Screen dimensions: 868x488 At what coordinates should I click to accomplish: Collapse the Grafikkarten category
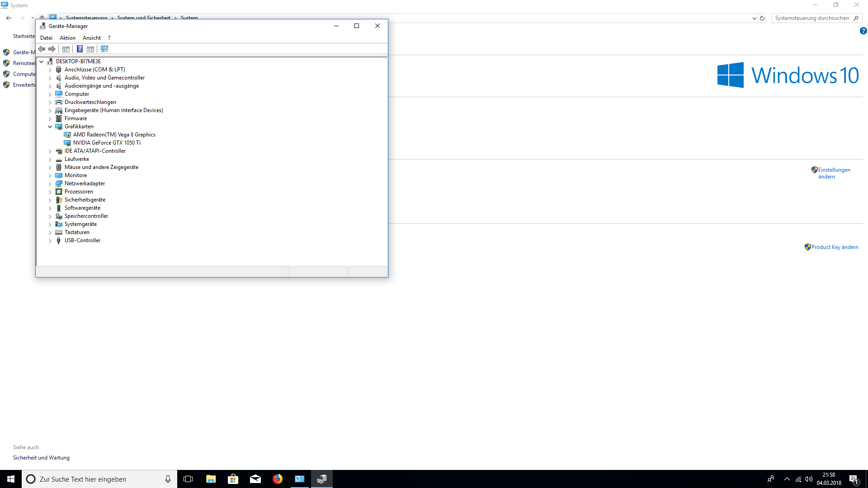click(x=50, y=127)
